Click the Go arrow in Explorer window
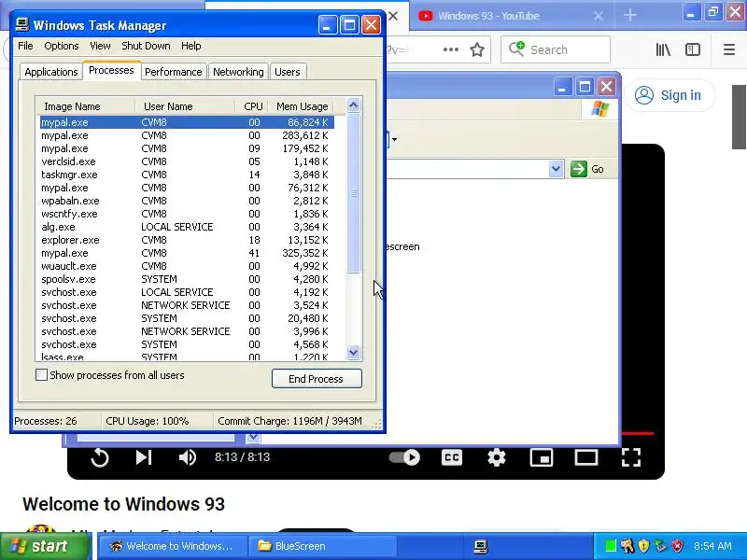Image resolution: width=747 pixels, height=560 pixels. coord(579,169)
